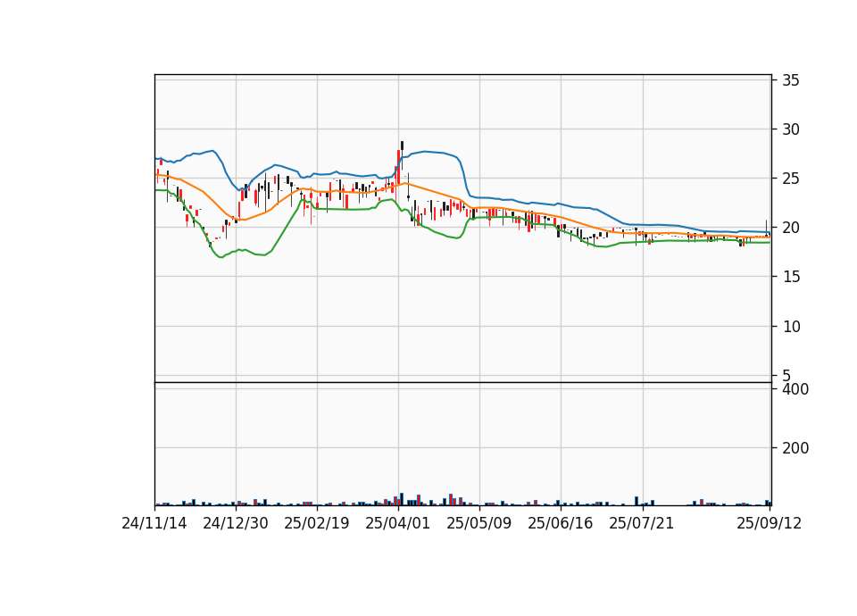Click the 25/07/21 date label

coord(642,523)
